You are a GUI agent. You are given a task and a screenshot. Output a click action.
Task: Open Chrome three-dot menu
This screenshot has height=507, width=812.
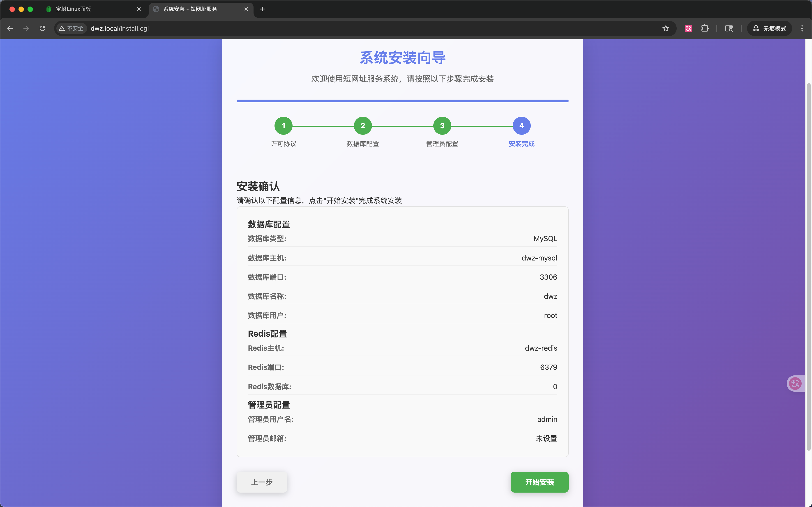click(x=802, y=28)
